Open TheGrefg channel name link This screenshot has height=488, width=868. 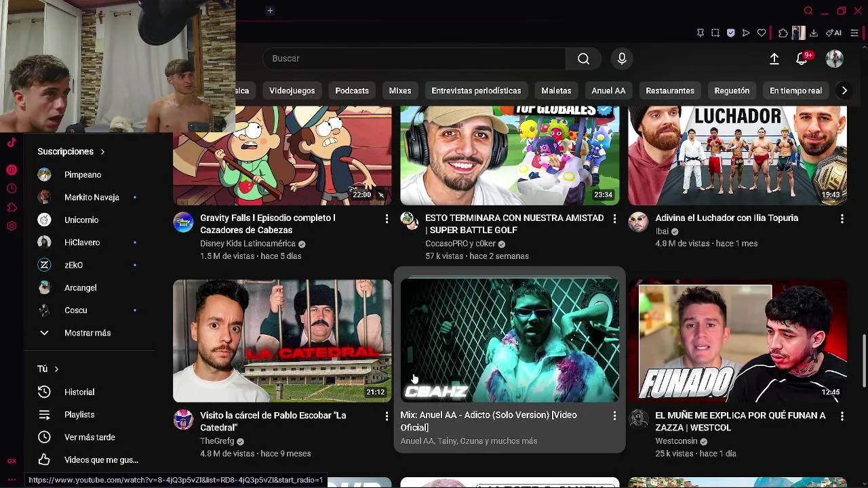[217, 441]
